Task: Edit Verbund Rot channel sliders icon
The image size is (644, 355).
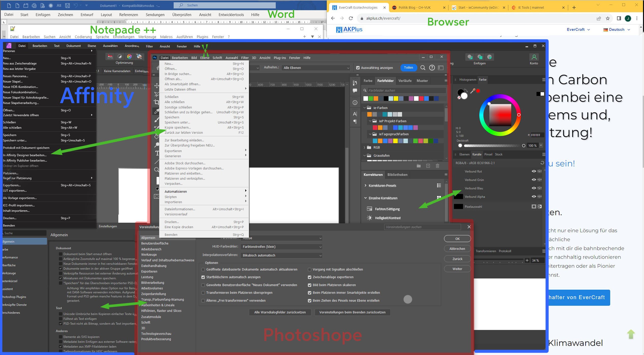Action: [540, 171]
